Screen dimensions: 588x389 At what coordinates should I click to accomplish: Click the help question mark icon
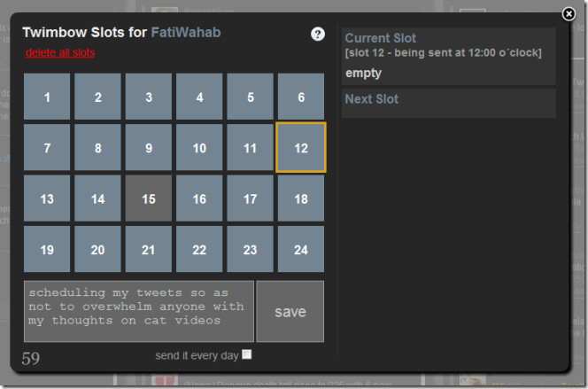click(x=318, y=34)
